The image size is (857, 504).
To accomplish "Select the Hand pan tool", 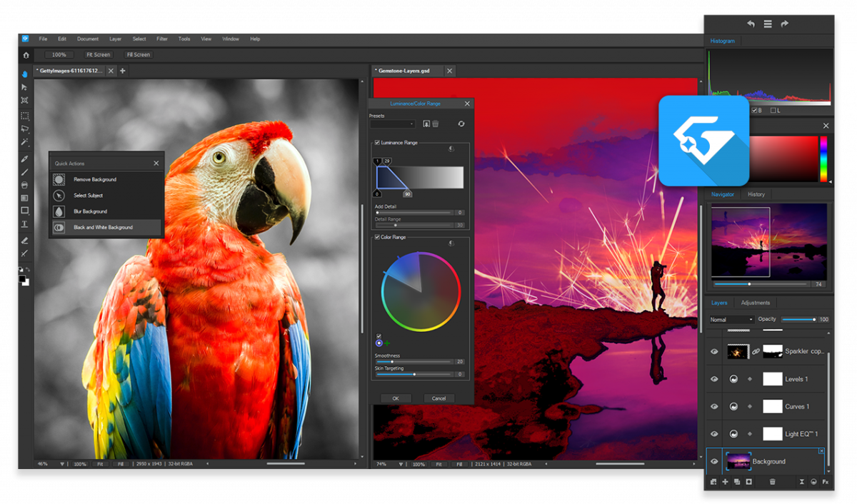I will click(x=24, y=74).
